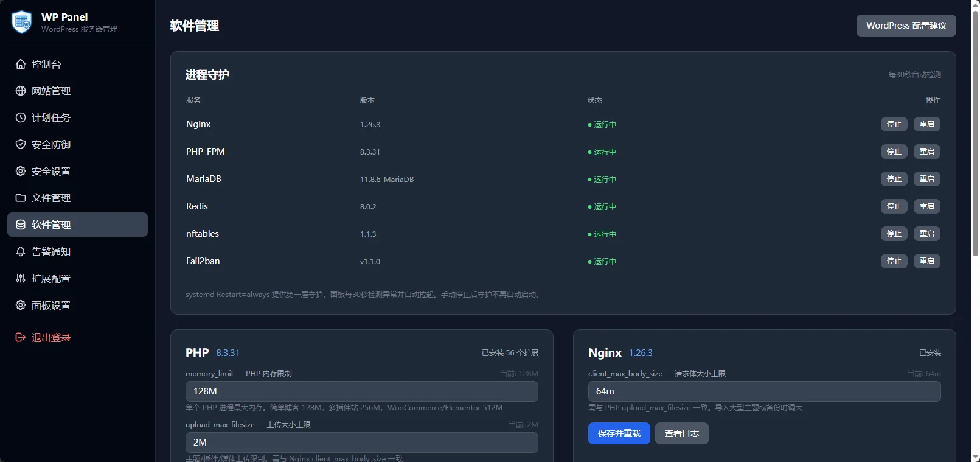The image size is (980, 462).
Task: Open the 控制台 menu item
Action: coord(77,64)
